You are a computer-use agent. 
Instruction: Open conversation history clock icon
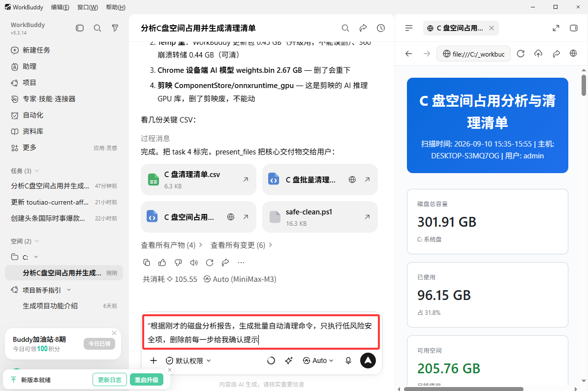[381, 28]
